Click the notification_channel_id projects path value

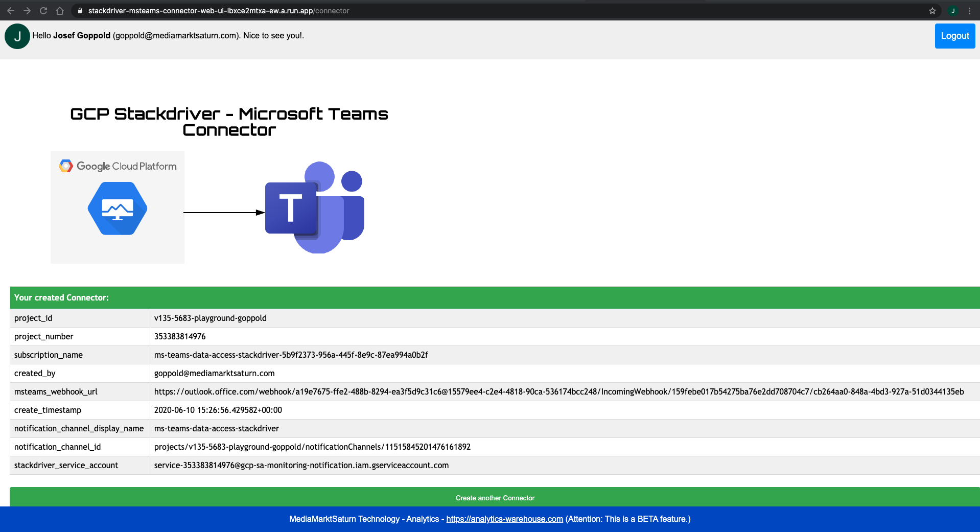coord(312,447)
